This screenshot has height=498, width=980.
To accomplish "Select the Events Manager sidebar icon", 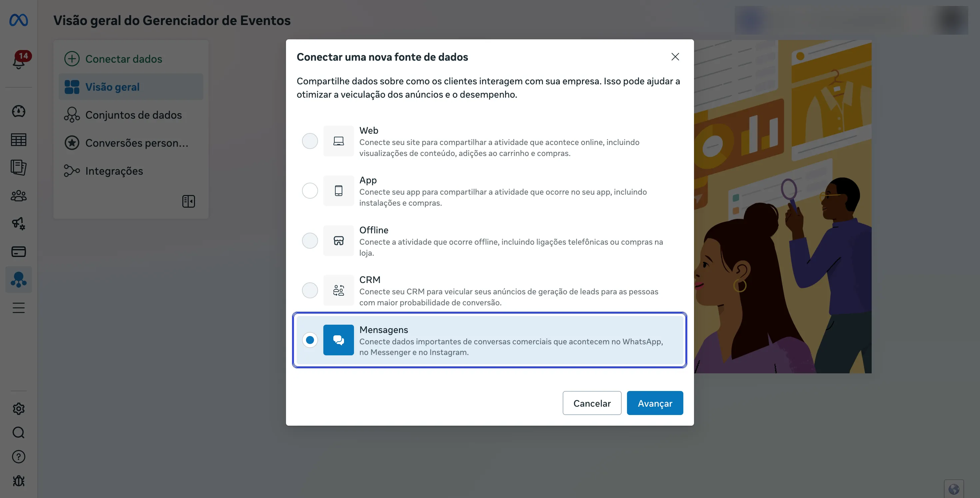I will coord(19,280).
